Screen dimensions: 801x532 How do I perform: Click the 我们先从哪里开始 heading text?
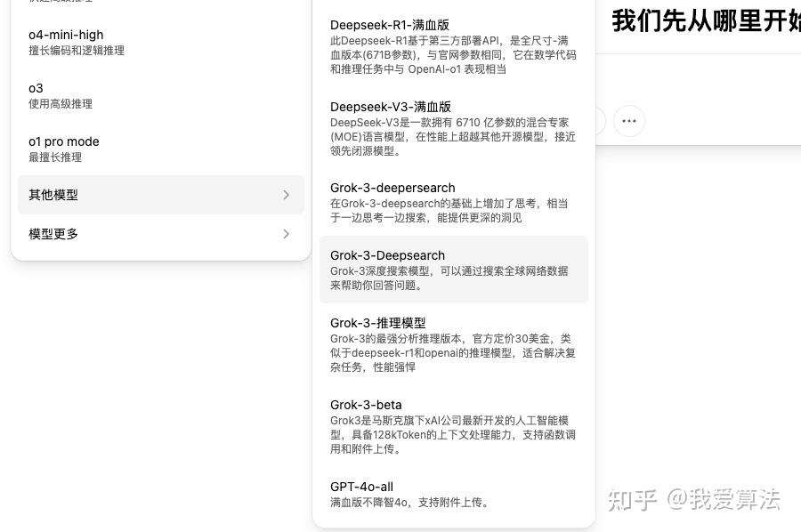[x=707, y=21]
